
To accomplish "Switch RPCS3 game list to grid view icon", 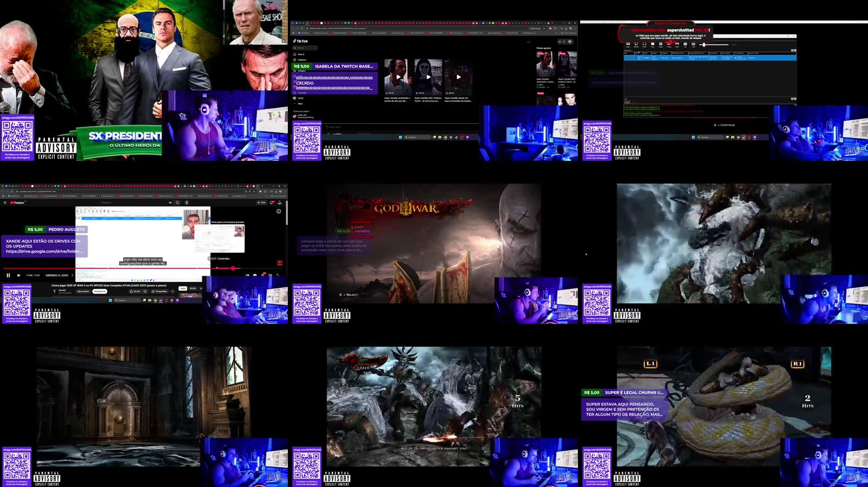I will pos(693,44).
